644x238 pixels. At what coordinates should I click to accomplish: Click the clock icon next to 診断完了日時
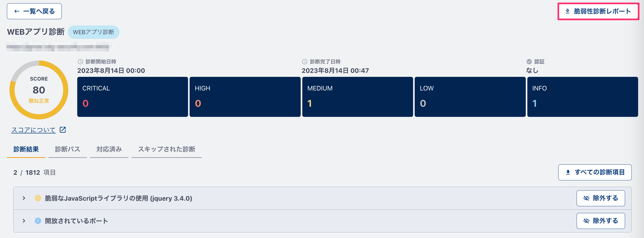coord(305,62)
